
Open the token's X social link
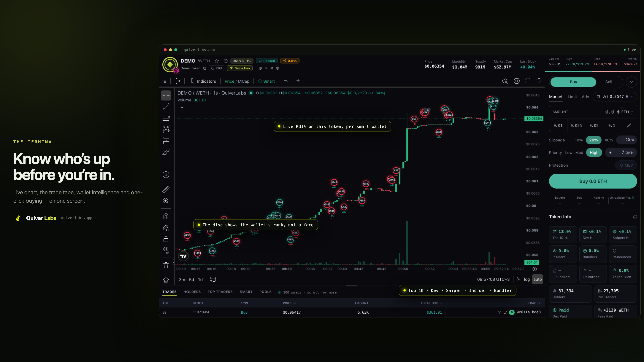tap(266, 68)
